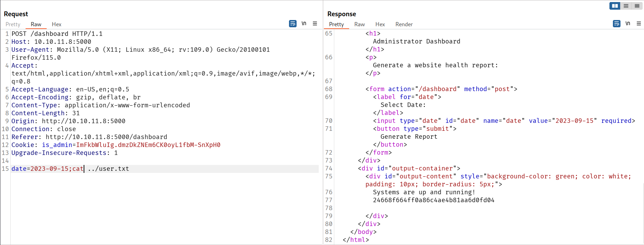Click the Accept header name
Viewport: 644px width, 245px height.
[x=23, y=66]
